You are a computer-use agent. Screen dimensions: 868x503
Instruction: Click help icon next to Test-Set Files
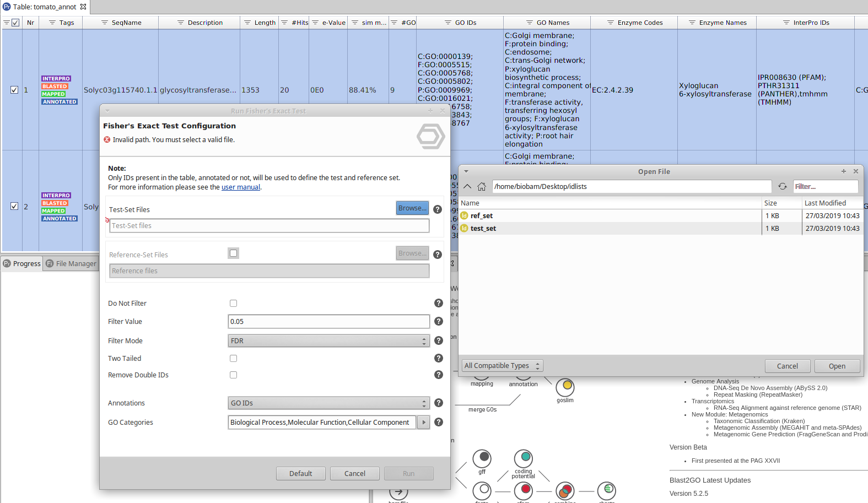pos(437,209)
